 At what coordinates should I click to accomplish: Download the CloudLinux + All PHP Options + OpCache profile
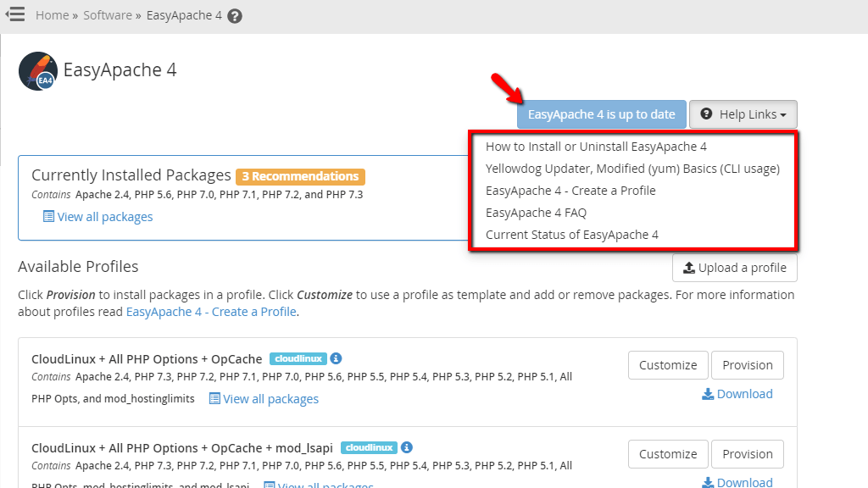pos(737,394)
